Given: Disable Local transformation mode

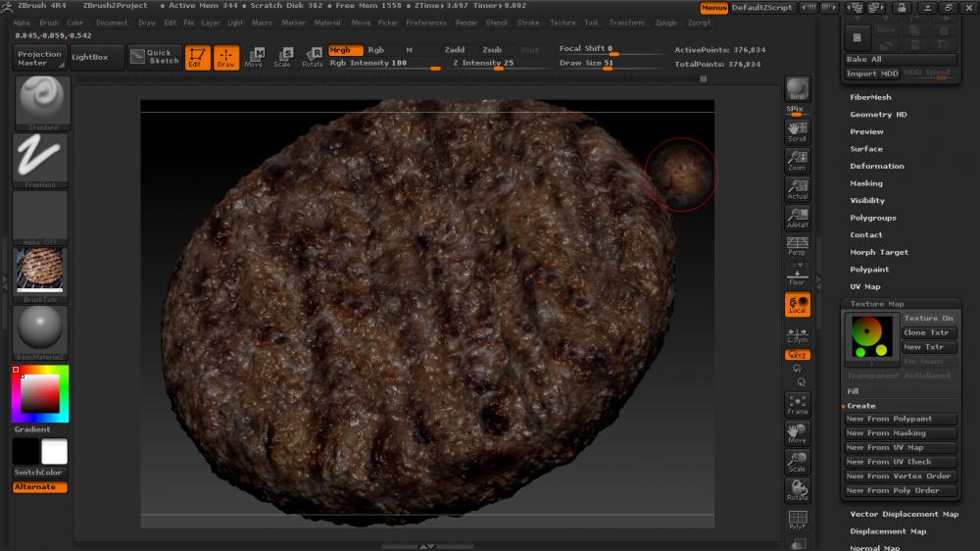Looking at the screenshot, I should (798, 304).
